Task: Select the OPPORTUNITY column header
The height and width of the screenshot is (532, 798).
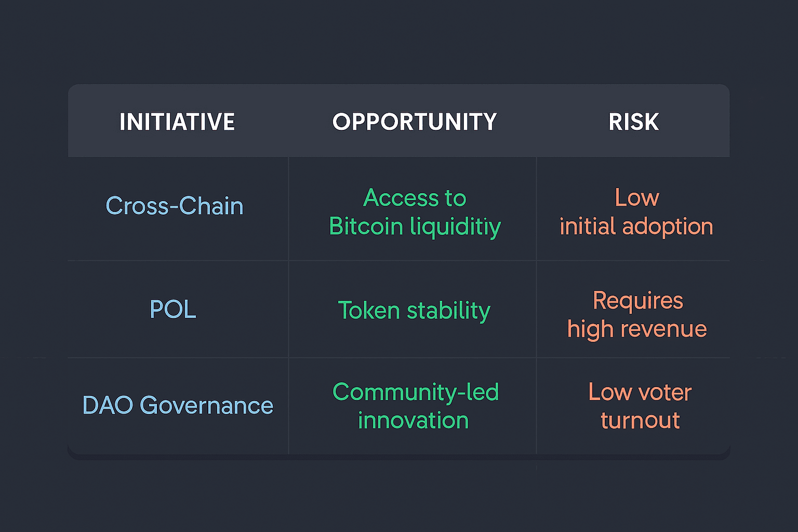Action: 415,122
